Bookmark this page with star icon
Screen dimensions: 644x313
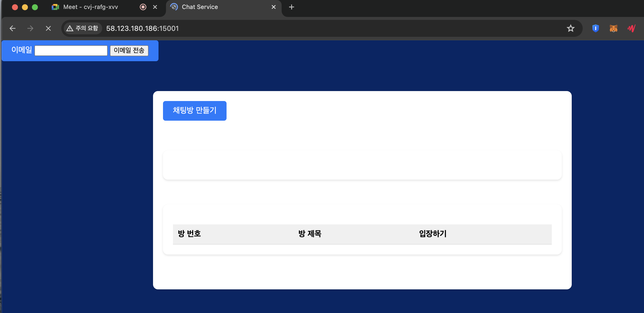click(x=570, y=28)
